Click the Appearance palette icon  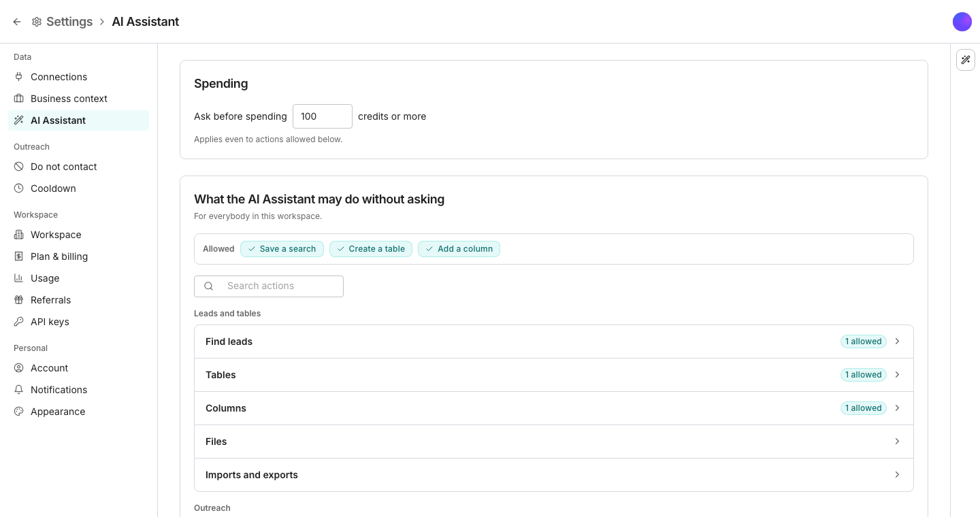coord(19,412)
